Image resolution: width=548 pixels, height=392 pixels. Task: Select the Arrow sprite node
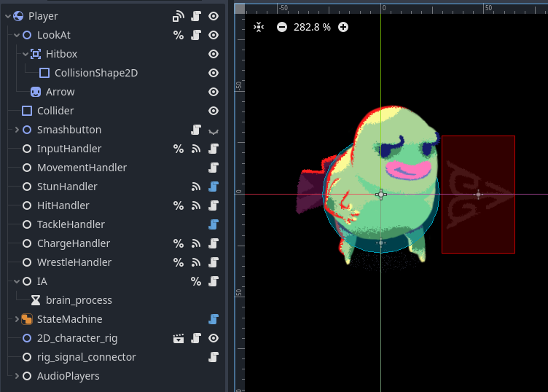[60, 92]
